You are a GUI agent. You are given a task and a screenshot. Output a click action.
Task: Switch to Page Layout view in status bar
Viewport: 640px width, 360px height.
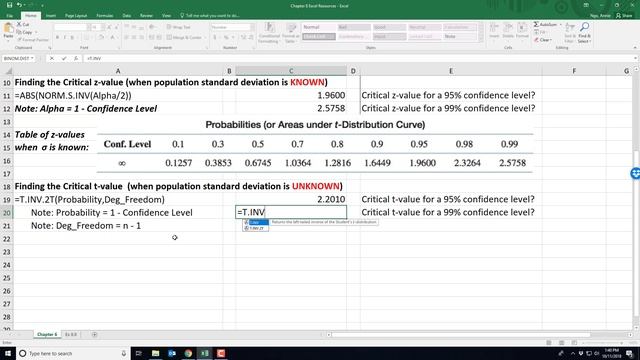click(562, 343)
